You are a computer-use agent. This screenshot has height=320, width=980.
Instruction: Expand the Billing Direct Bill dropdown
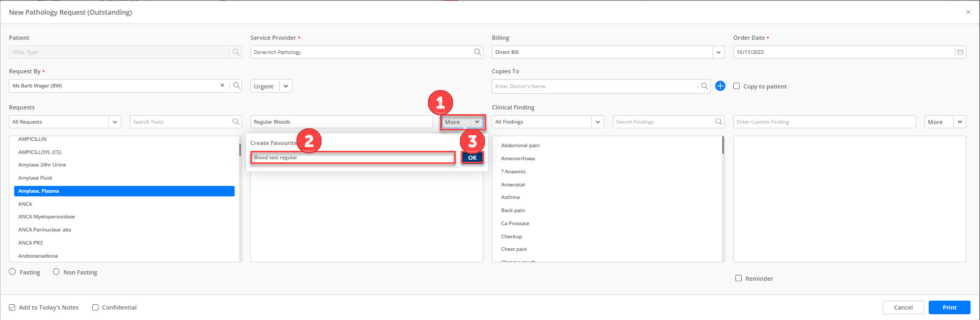(x=718, y=52)
